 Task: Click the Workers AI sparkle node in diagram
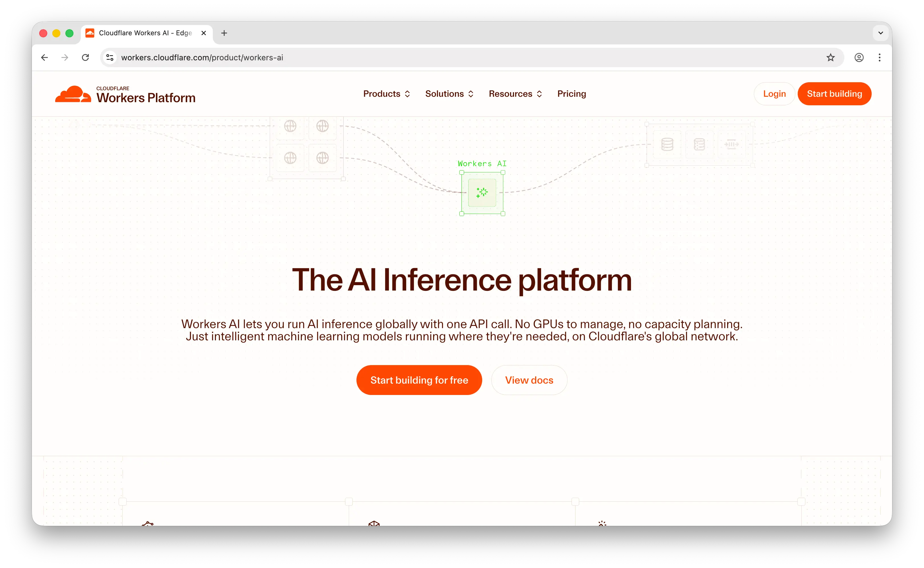pyautogui.click(x=482, y=193)
